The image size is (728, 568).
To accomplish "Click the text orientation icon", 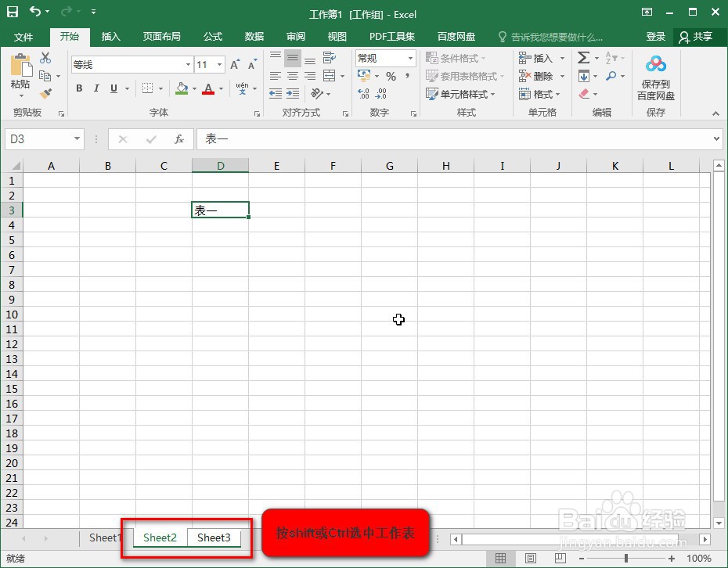I will click(x=317, y=94).
